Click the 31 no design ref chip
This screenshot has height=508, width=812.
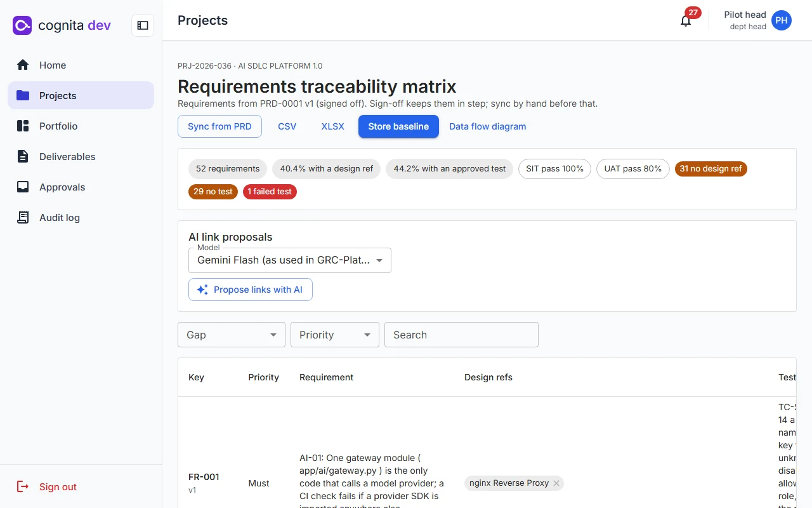711,169
